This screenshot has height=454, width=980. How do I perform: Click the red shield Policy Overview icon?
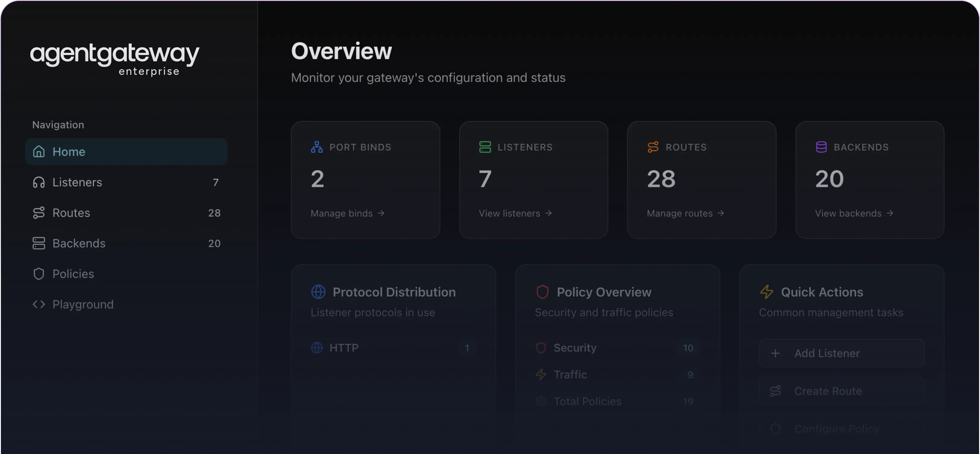542,292
